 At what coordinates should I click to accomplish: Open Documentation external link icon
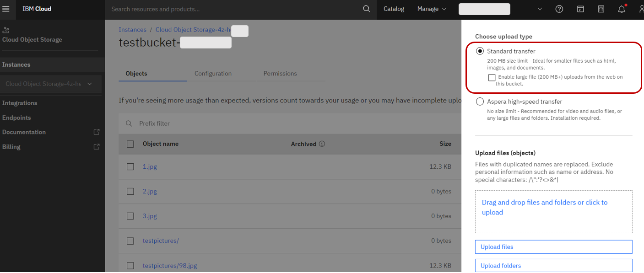(x=96, y=132)
